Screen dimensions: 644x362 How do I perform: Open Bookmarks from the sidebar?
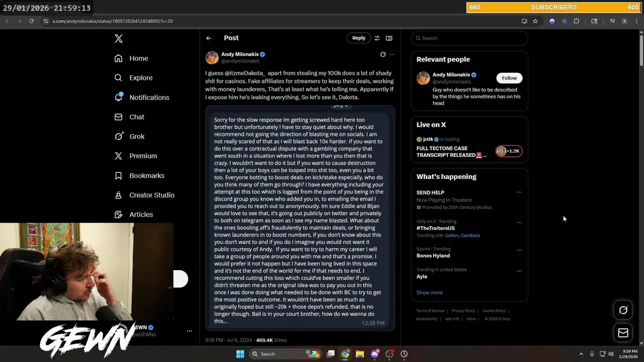pos(139,175)
